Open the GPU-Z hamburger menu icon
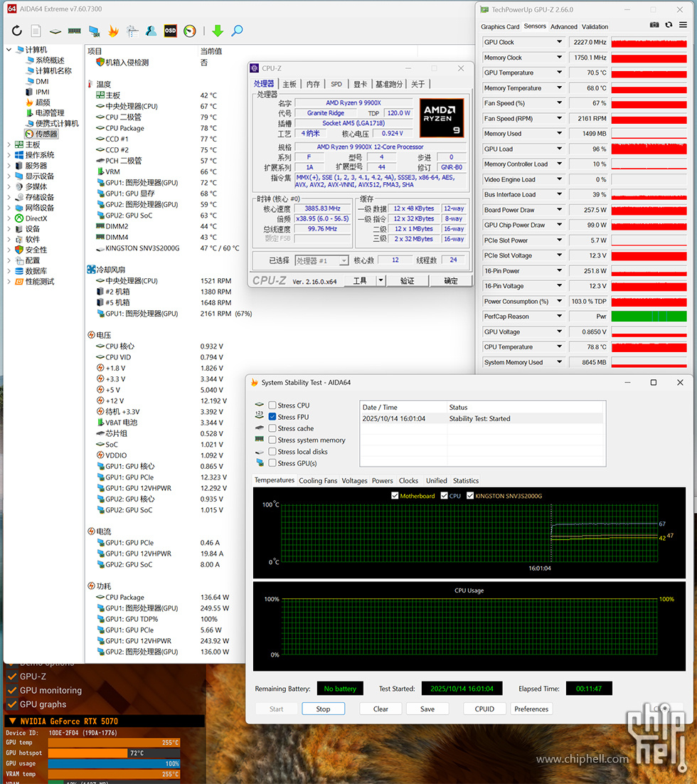697x784 pixels. [x=683, y=25]
